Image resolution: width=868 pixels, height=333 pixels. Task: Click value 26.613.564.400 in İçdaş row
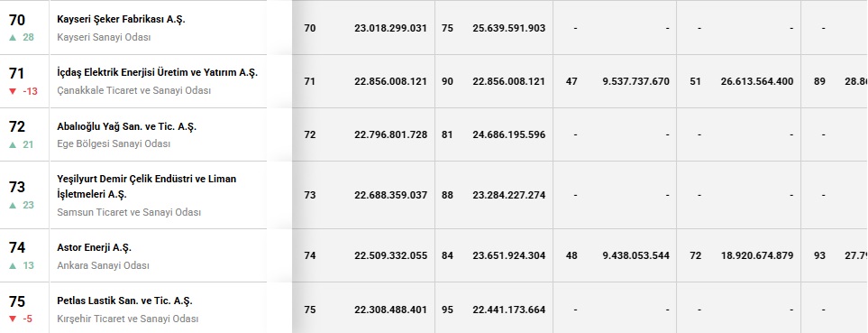tap(757, 81)
